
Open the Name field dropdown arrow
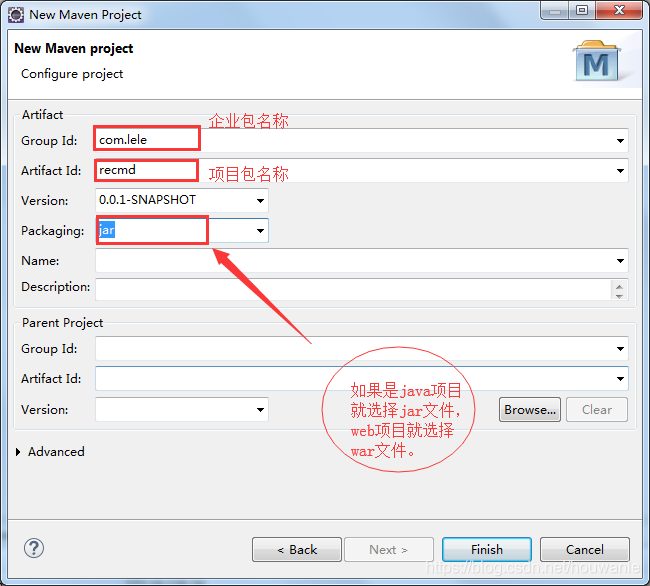coord(620,261)
